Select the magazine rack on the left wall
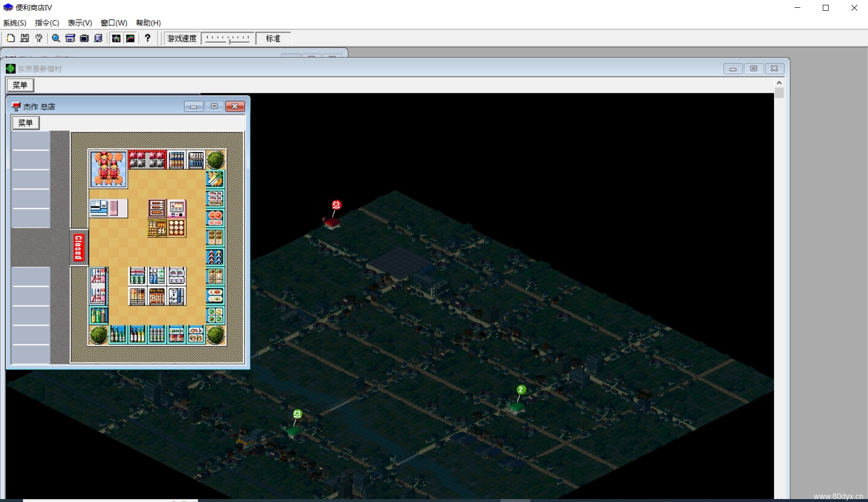The image size is (868, 502). pyautogui.click(x=99, y=286)
